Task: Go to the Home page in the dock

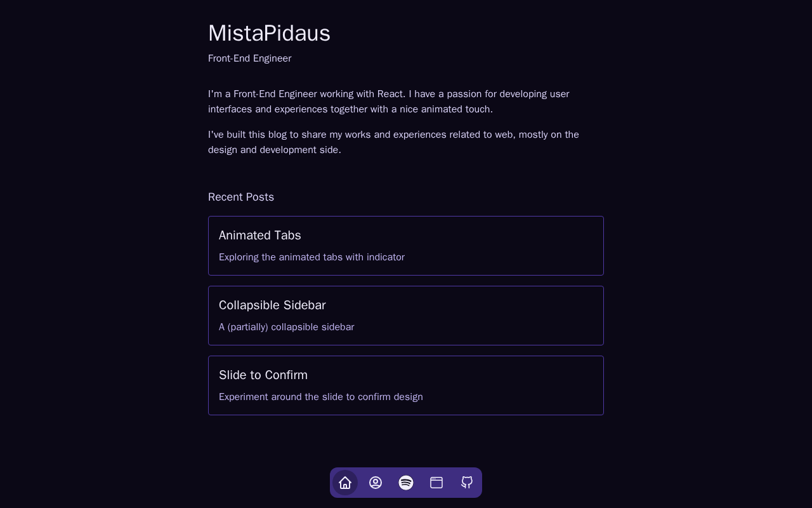Action: (345, 483)
